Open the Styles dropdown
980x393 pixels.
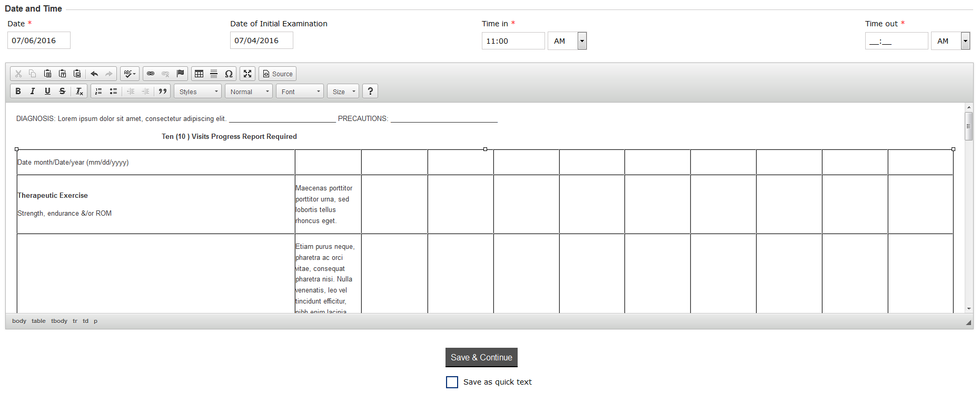pos(198,92)
